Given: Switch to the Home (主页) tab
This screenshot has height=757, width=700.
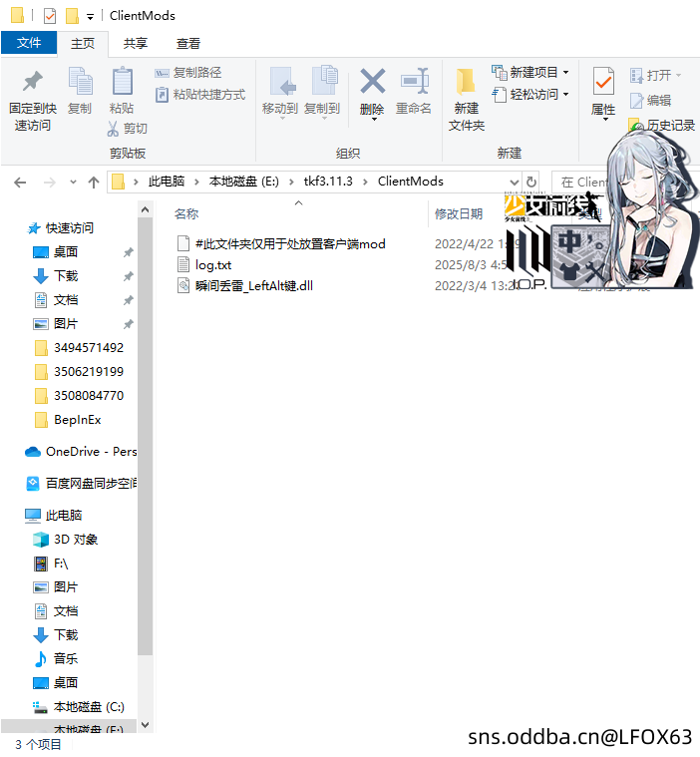Looking at the screenshot, I should pos(83,44).
